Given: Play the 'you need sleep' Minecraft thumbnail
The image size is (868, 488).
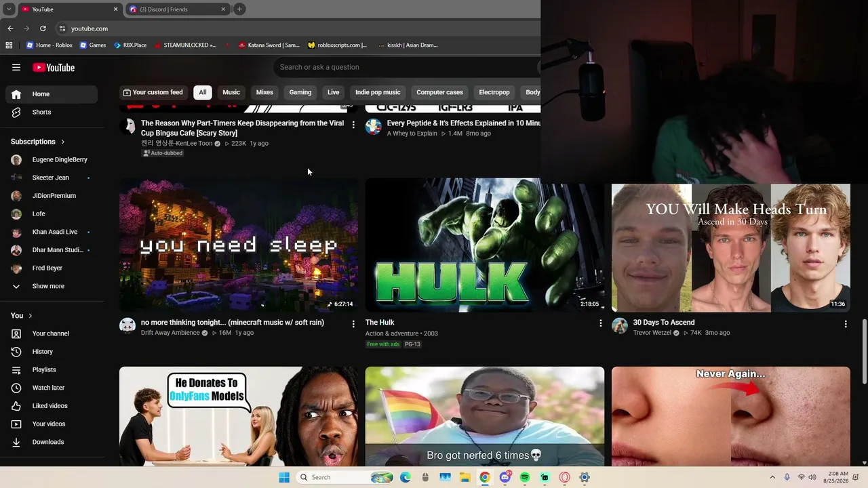Looking at the screenshot, I should click(x=239, y=245).
